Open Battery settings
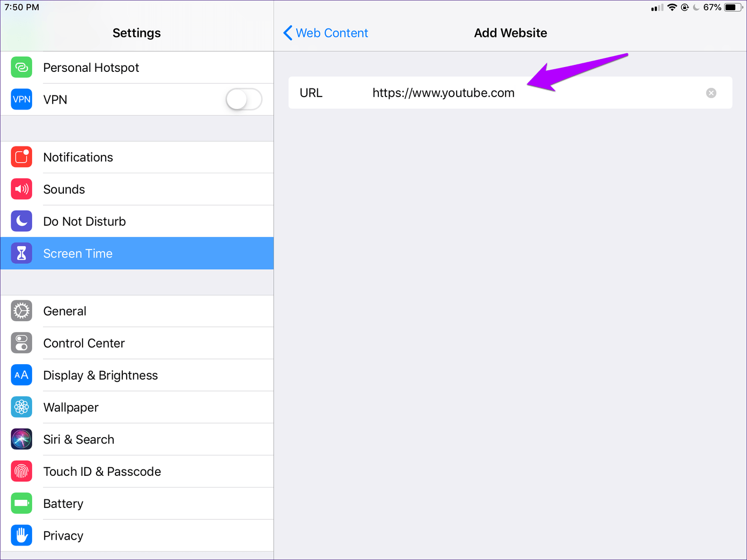 click(63, 504)
